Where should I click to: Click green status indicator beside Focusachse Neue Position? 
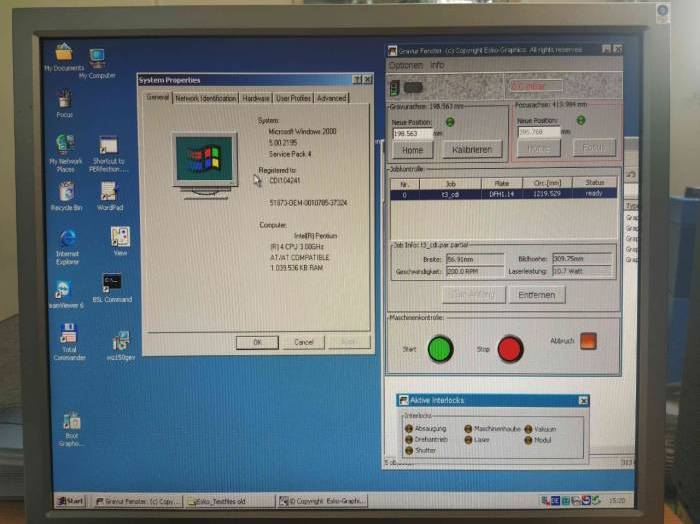point(580,120)
